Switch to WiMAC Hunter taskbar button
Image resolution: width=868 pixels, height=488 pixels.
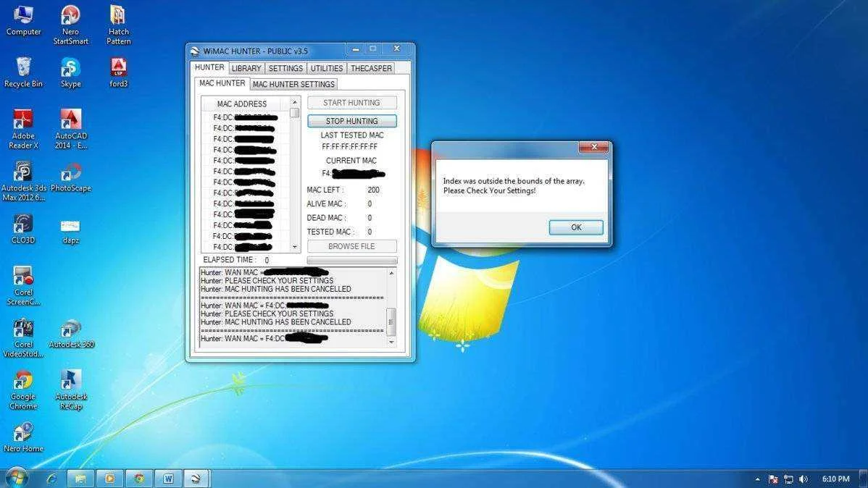(196, 479)
